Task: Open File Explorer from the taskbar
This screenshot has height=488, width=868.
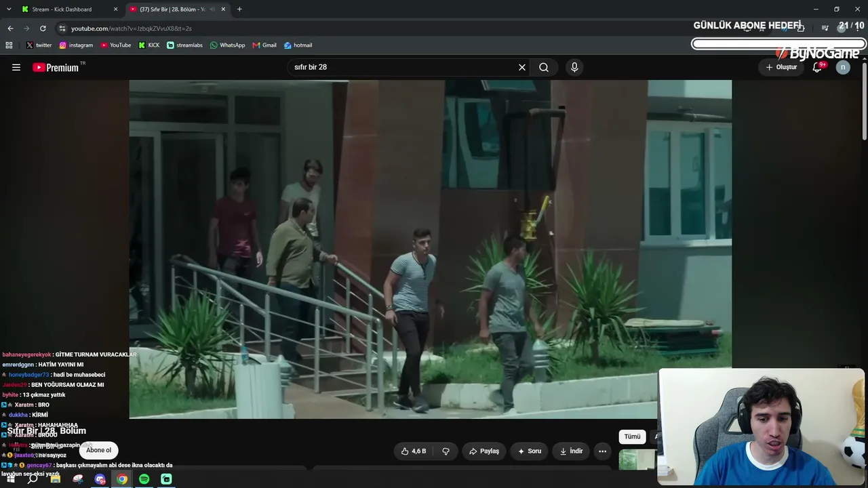Action: point(55,479)
